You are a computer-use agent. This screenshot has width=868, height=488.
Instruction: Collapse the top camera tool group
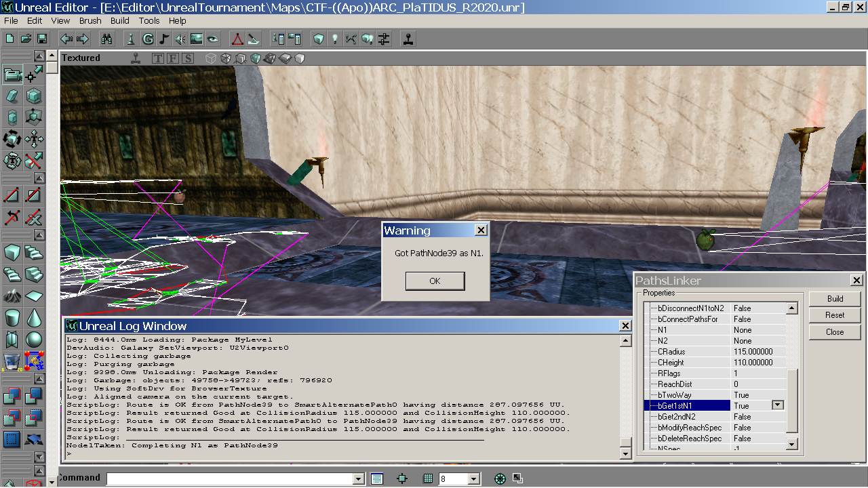(x=40, y=56)
